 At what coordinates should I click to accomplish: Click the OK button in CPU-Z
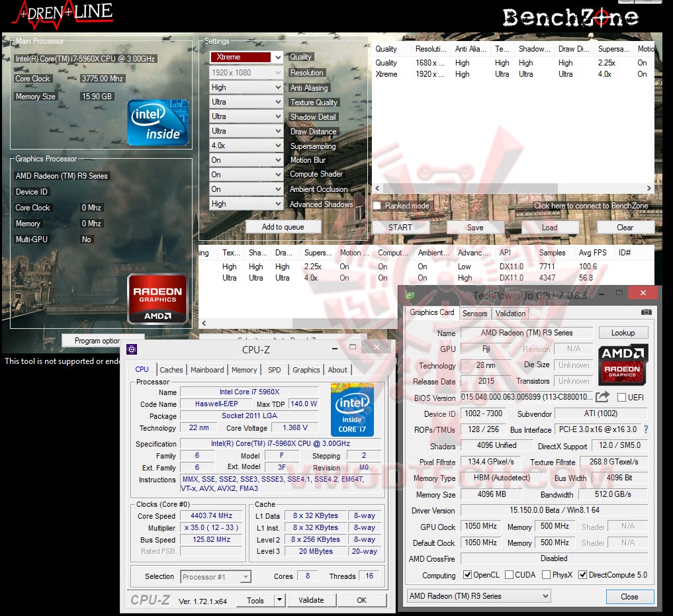[362, 599]
